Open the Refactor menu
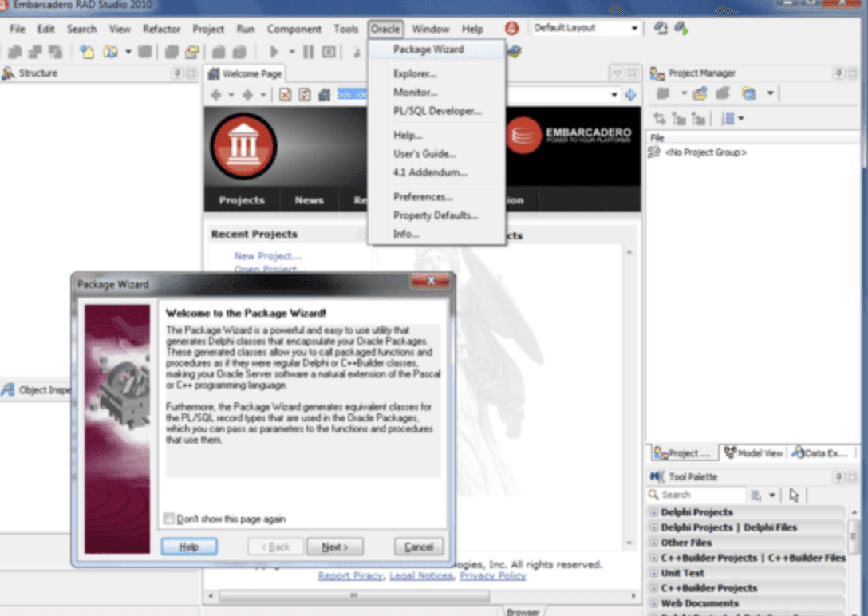 (161, 29)
